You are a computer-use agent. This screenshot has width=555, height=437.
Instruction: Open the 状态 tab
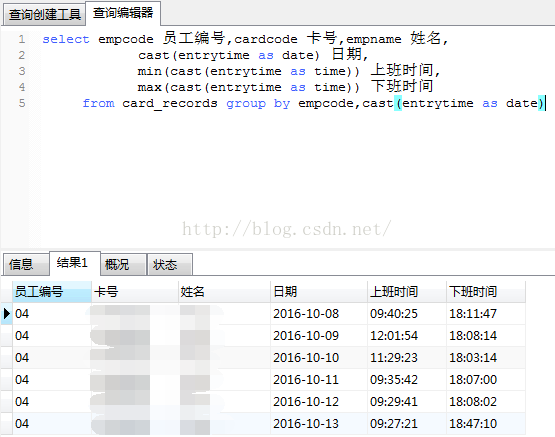point(170,264)
